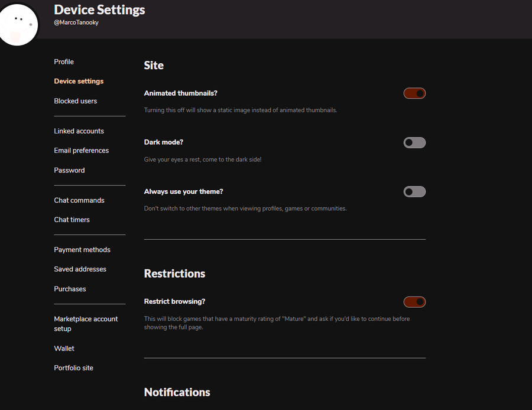The height and width of the screenshot is (410, 532).
Task: Turn on Always use your theme
Action: point(414,192)
